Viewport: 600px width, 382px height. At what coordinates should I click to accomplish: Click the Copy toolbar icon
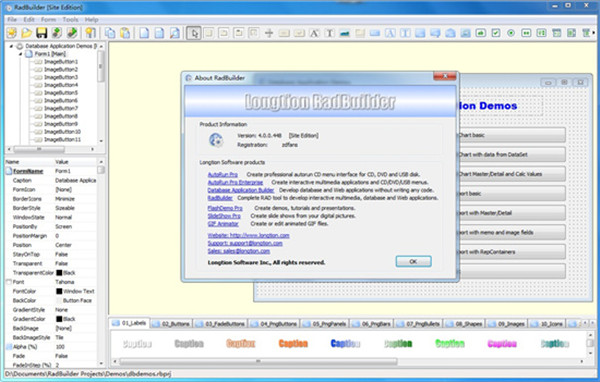pyautogui.click(x=110, y=33)
